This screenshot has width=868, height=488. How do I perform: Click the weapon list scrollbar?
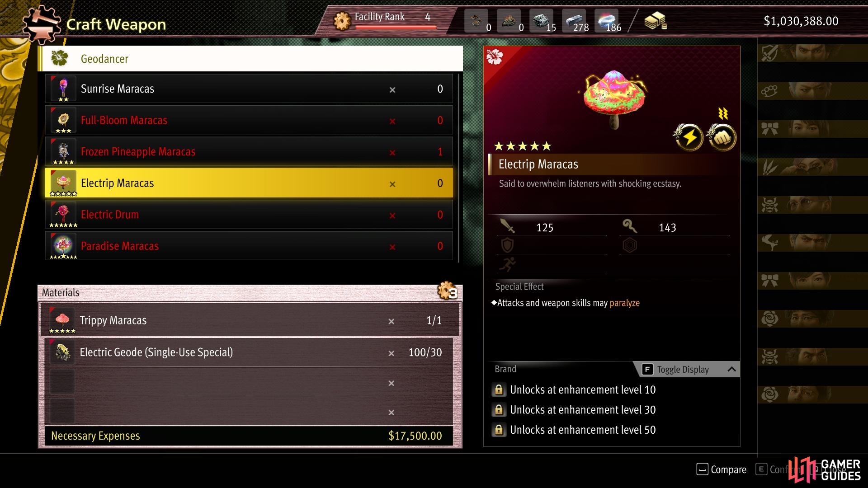tap(459, 167)
